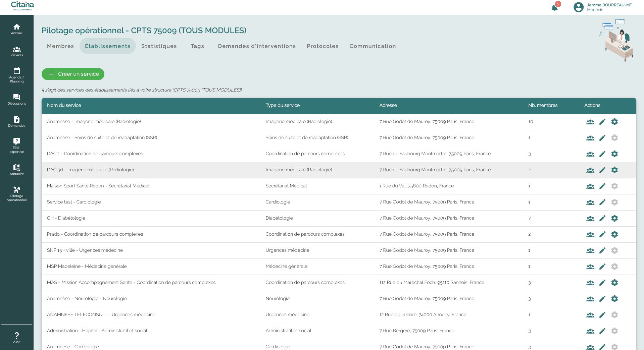
Task: Open Demandes in sidebar
Action: [17, 122]
